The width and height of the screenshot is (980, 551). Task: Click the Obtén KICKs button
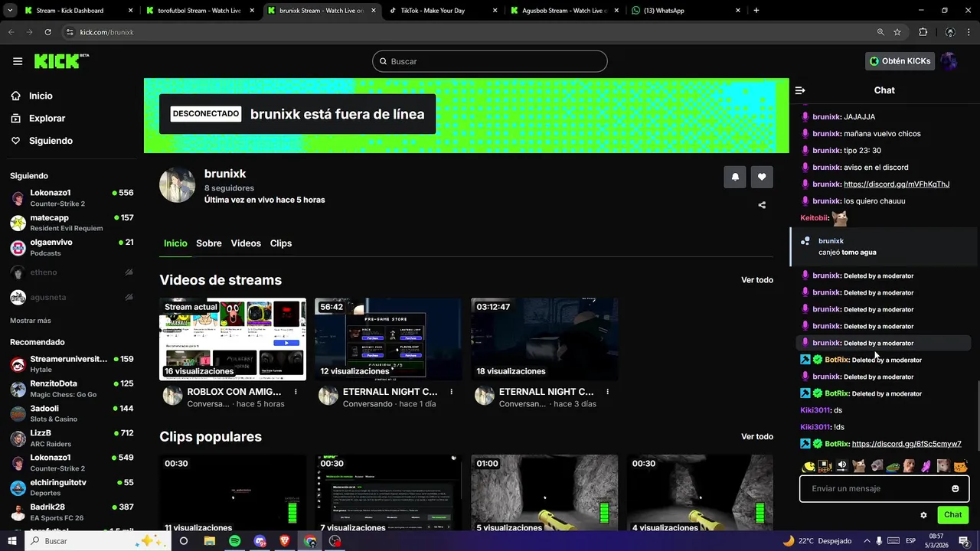tap(900, 61)
